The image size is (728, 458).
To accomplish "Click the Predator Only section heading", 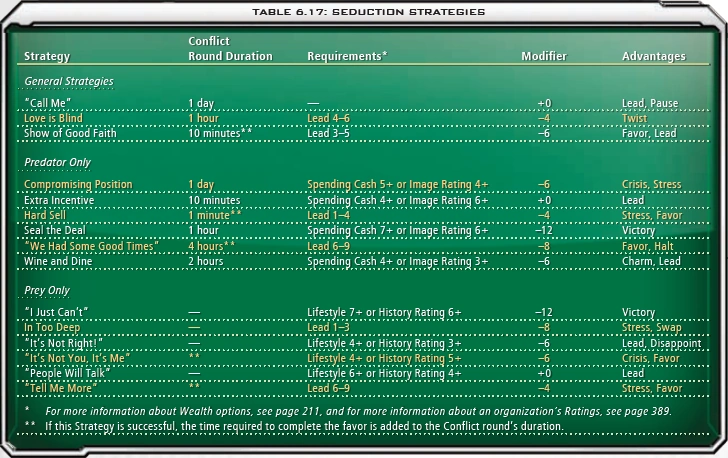I will point(57,163).
